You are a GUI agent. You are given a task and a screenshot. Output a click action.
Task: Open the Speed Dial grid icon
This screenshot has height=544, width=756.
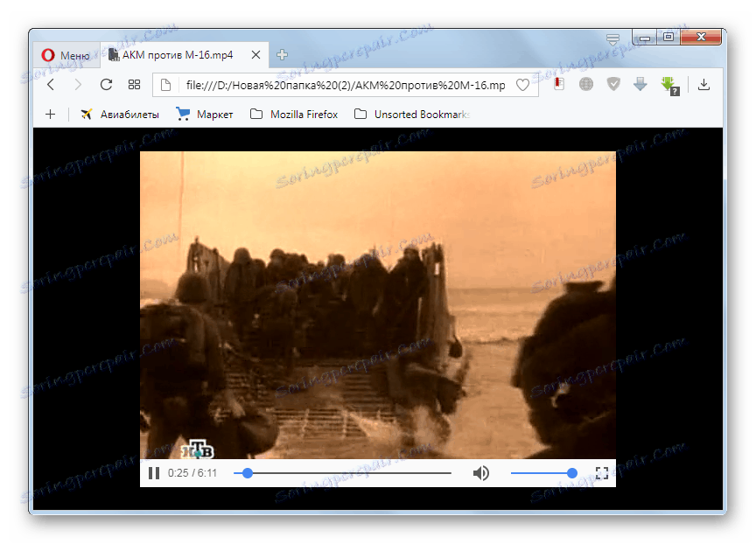(134, 85)
